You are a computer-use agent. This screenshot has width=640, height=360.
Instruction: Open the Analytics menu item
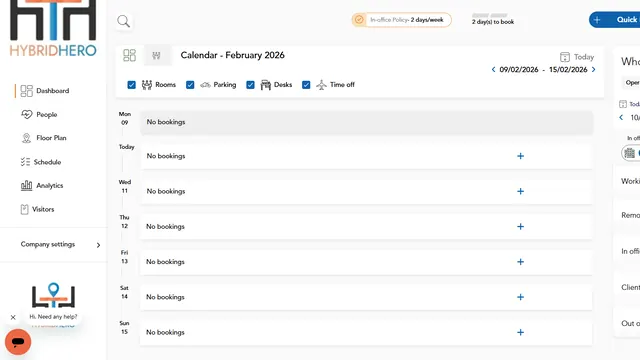click(50, 185)
